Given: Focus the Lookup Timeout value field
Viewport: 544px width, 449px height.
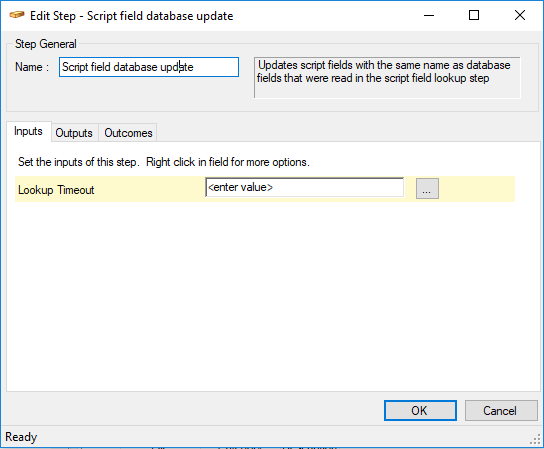Looking at the screenshot, I should [304, 188].
